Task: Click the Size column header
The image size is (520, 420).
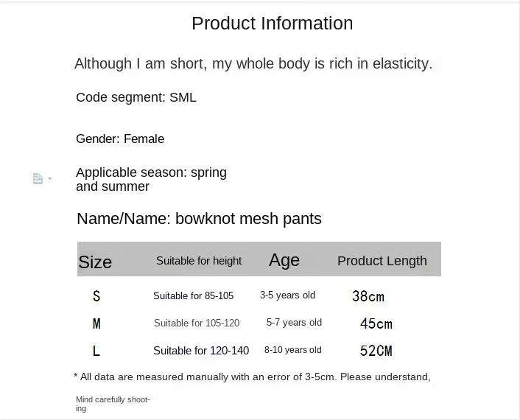Action: click(x=95, y=262)
